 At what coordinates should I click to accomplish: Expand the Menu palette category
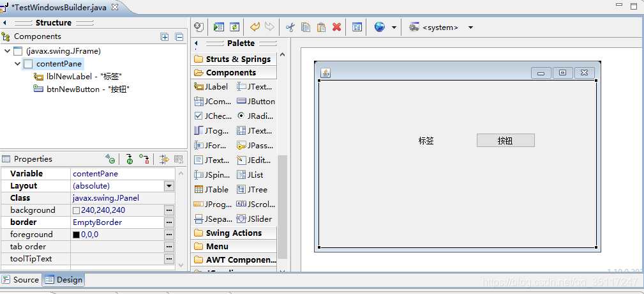(234, 246)
